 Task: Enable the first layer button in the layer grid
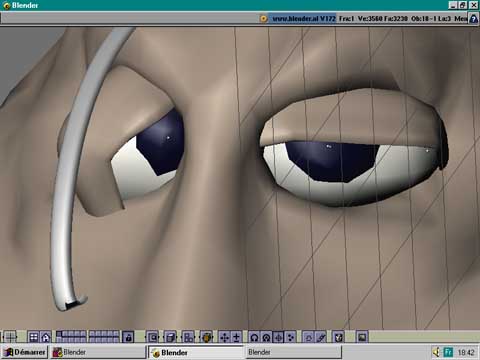click(x=59, y=334)
